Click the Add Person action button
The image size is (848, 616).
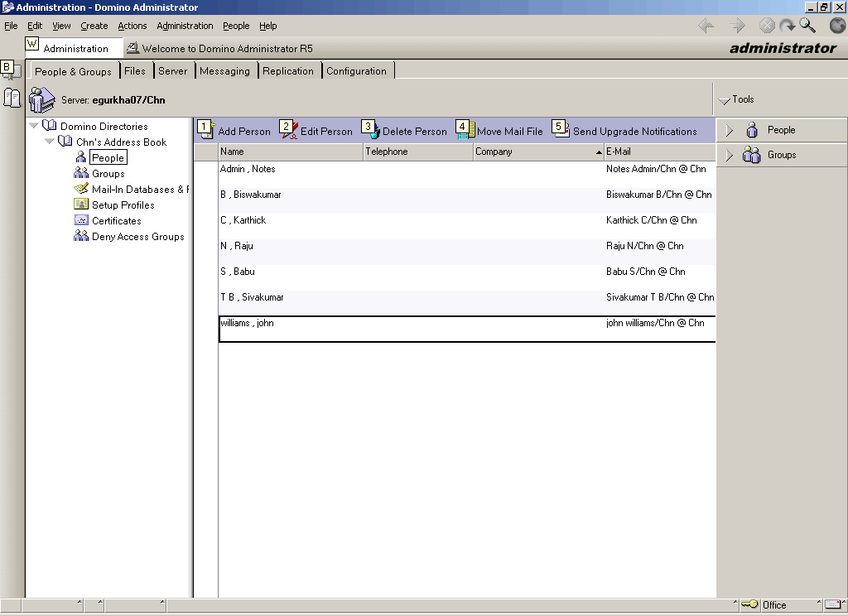point(234,131)
